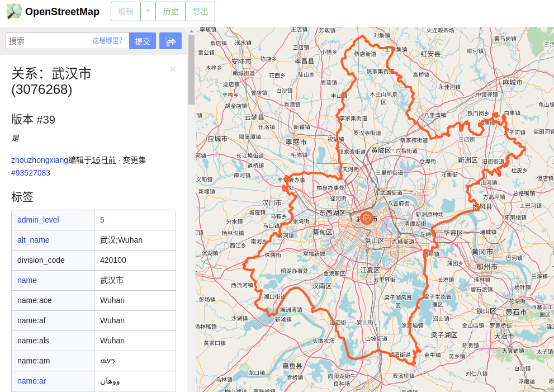Submit the search with the 提交 button
The height and width of the screenshot is (392, 554).
click(x=142, y=41)
